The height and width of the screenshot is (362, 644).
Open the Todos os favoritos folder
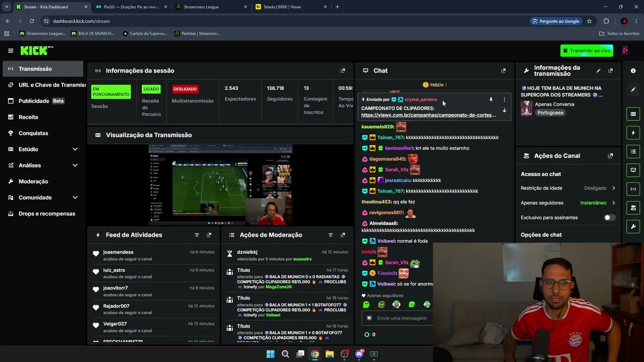(x=619, y=34)
